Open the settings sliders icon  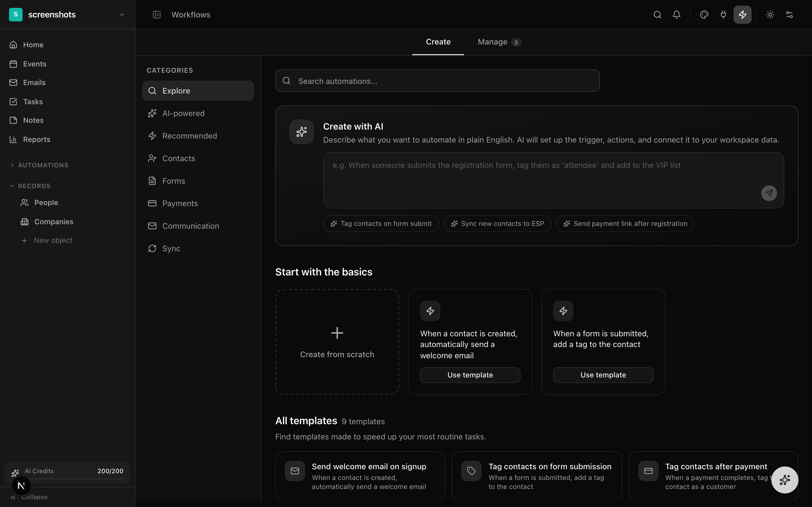tap(789, 15)
